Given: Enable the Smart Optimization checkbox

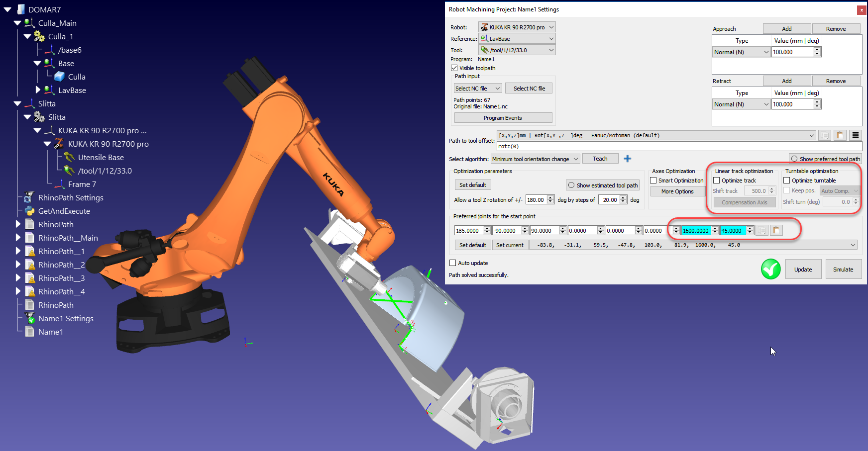Looking at the screenshot, I should click(653, 180).
